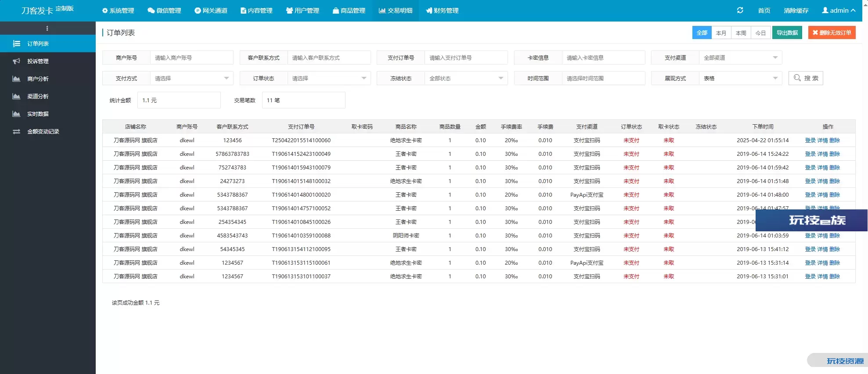Click the refresh icon in top bar
The image size is (868, 374).
(x=740, y=10)
